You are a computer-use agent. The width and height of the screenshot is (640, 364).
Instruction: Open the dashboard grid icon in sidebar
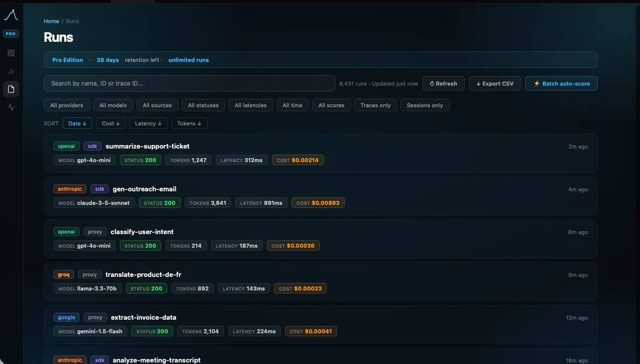pyautogui.click(x=11, y=53)
